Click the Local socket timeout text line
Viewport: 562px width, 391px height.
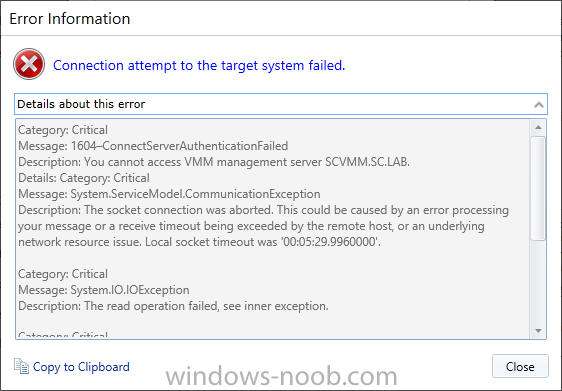(x=199, y=242)
